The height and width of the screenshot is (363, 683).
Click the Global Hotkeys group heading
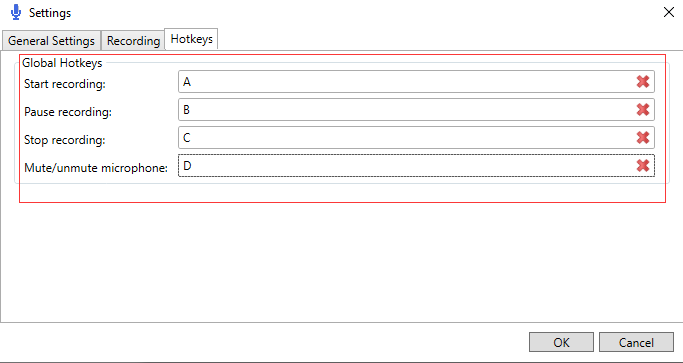pos(62,63)
